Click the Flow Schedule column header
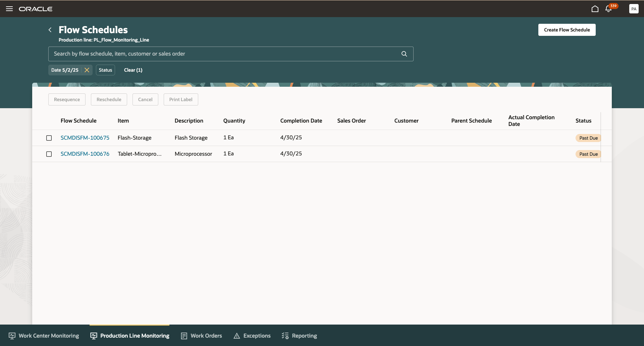644x346 pixels. click(x=78, y=121)
